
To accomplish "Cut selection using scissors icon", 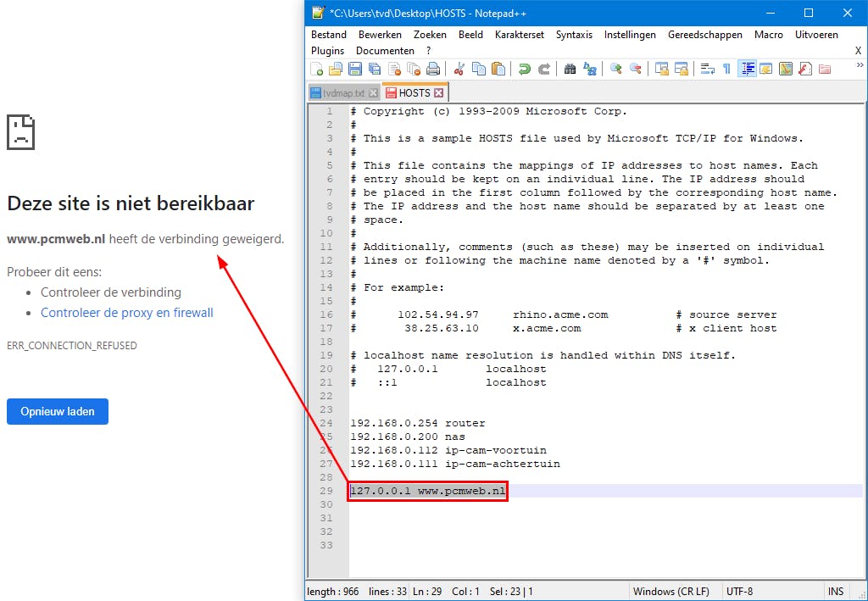I will click(x=459, y=69).
